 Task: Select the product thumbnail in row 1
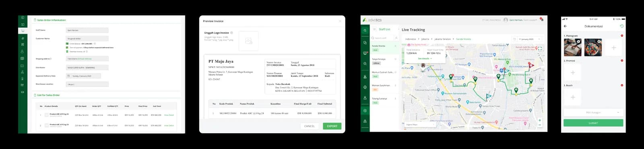coord(47,115)
